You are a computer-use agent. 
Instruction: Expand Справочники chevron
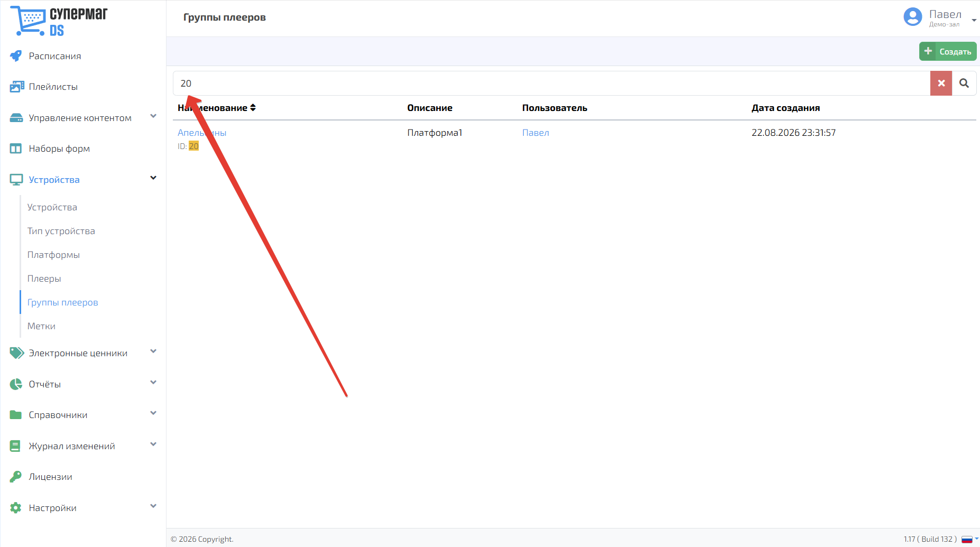153,413
